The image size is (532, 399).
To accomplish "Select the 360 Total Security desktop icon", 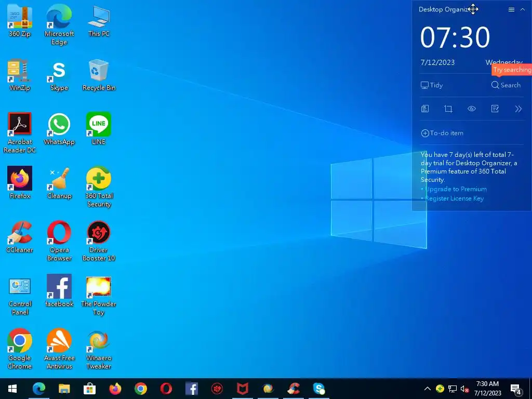I will tap(99, 187).
